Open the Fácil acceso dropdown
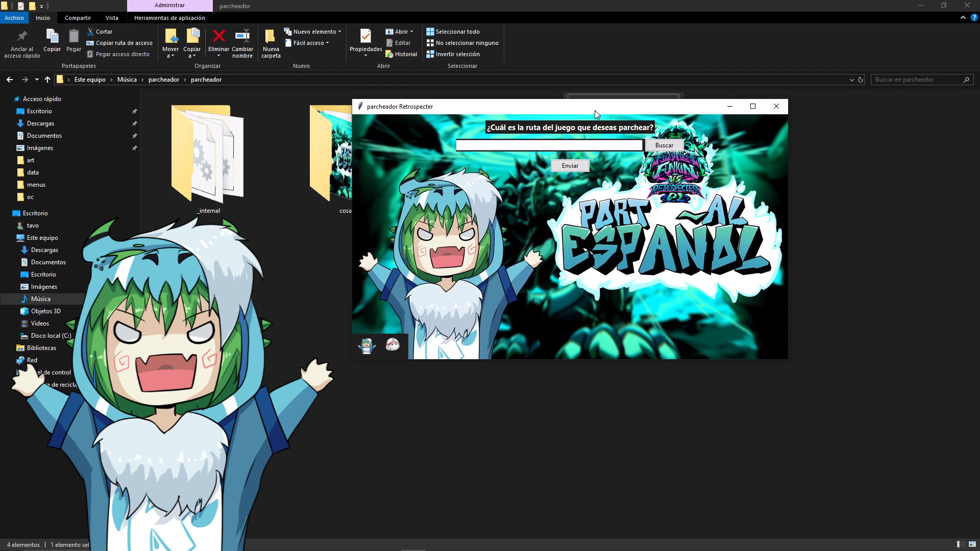 pos(307,43)
